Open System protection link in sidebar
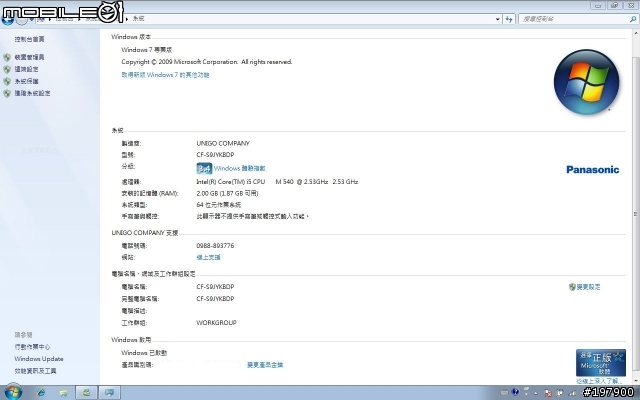This screenshot has width=640, height=400. (x=27, y=81)
